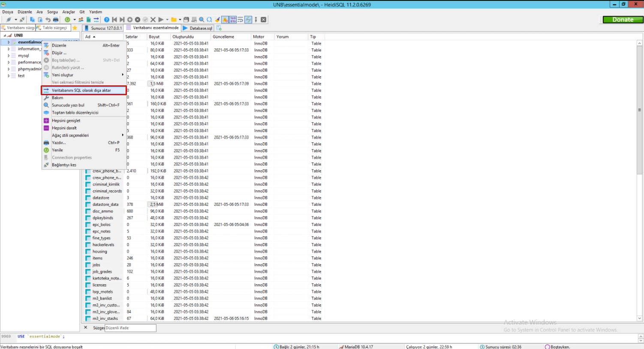The image size is (644, 349).
Task: Click the yellow folder Load SQL icon
Action: point(174,20)
